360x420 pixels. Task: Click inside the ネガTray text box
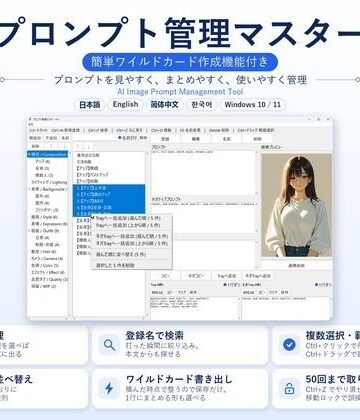click(285, 308)
